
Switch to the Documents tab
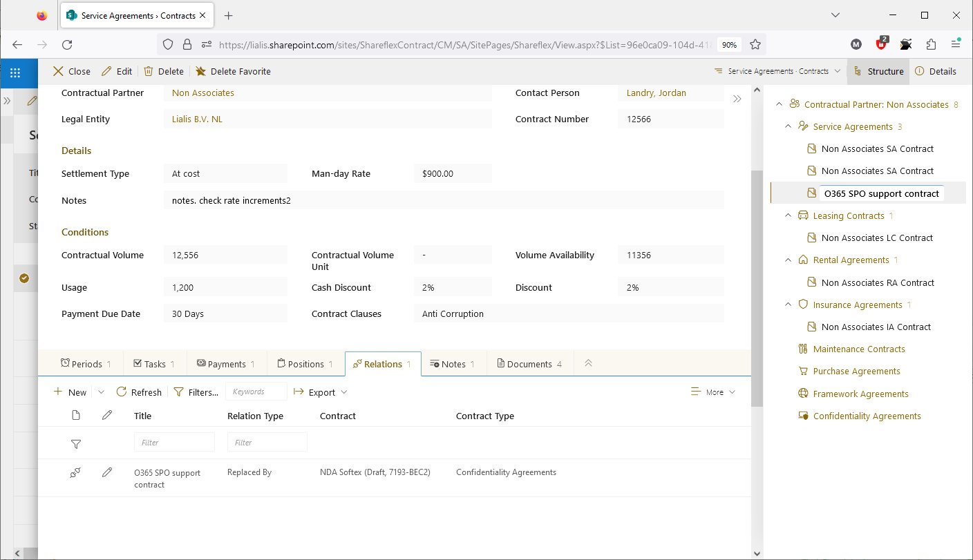click(530, 364)
